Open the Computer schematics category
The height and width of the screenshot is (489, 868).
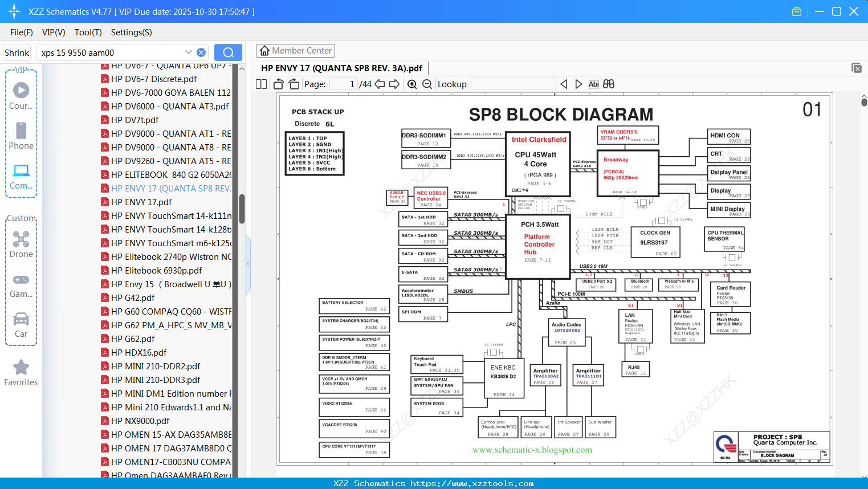pos(21,176)
